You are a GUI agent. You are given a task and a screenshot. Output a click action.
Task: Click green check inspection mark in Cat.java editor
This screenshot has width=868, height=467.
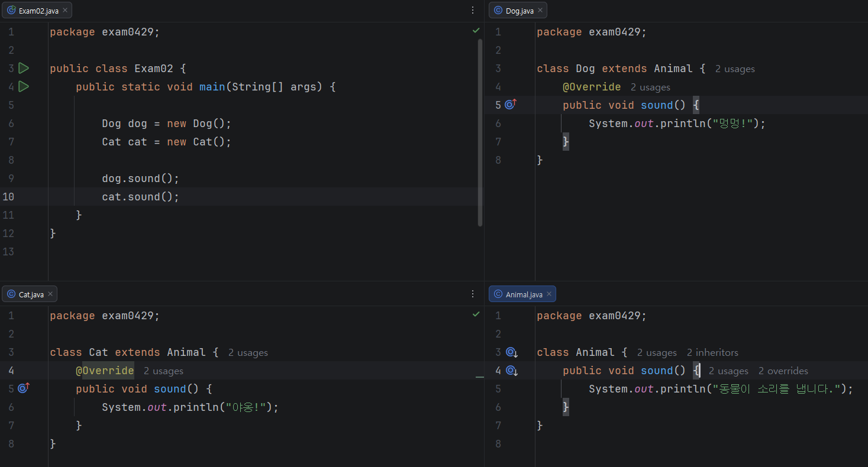(476, 314)
